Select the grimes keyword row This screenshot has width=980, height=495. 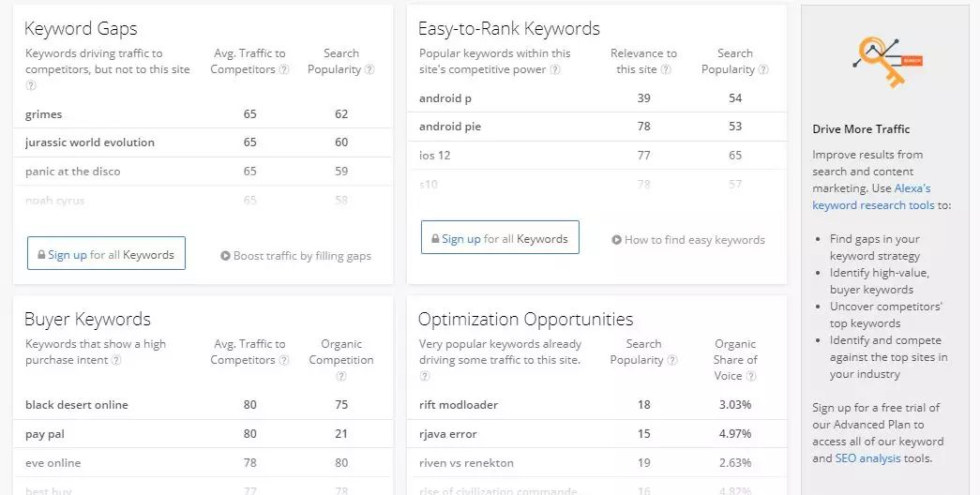click(x=44, y=114)
